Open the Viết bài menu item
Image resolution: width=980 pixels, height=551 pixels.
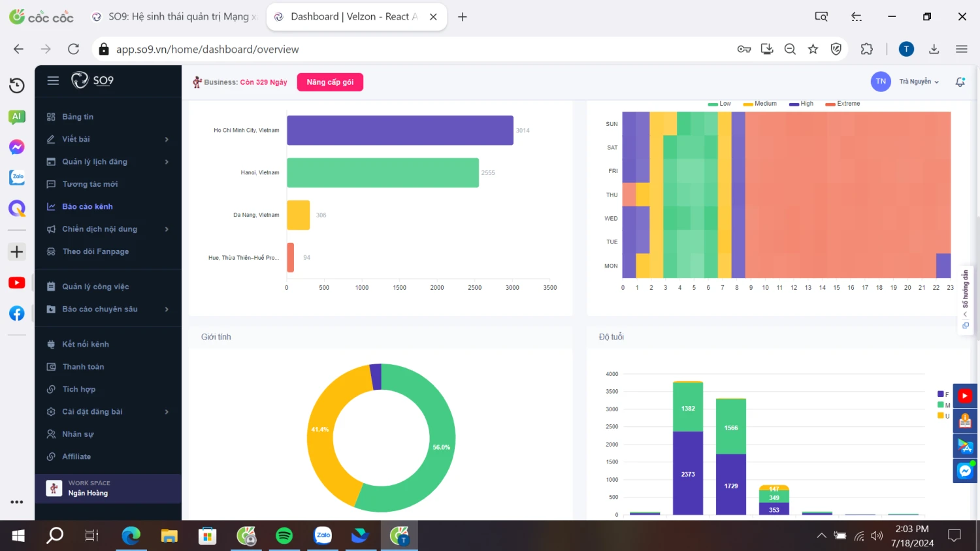click(76, 139)
